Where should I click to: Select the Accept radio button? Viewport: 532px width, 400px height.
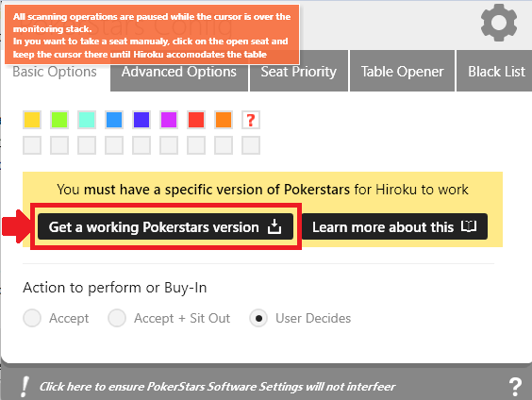[32, 318]
